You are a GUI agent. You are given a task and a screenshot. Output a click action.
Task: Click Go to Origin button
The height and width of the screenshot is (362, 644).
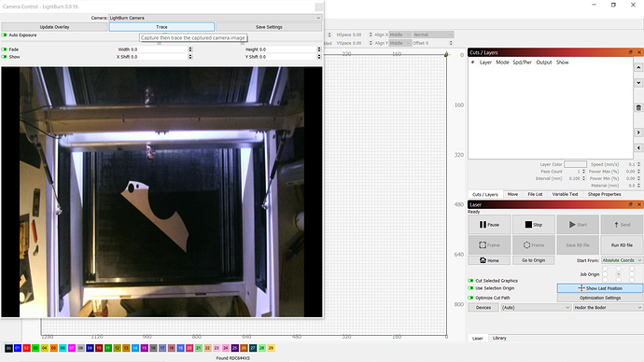(x=534, y=260)
